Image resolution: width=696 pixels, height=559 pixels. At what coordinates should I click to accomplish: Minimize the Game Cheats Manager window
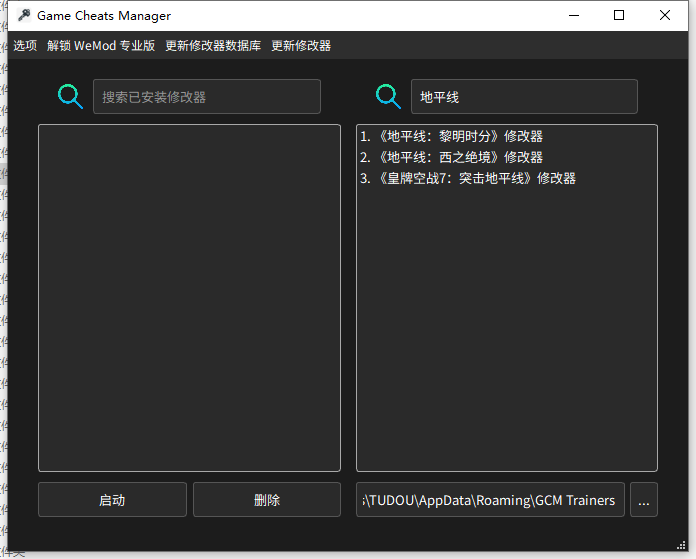tap(574, 16)
